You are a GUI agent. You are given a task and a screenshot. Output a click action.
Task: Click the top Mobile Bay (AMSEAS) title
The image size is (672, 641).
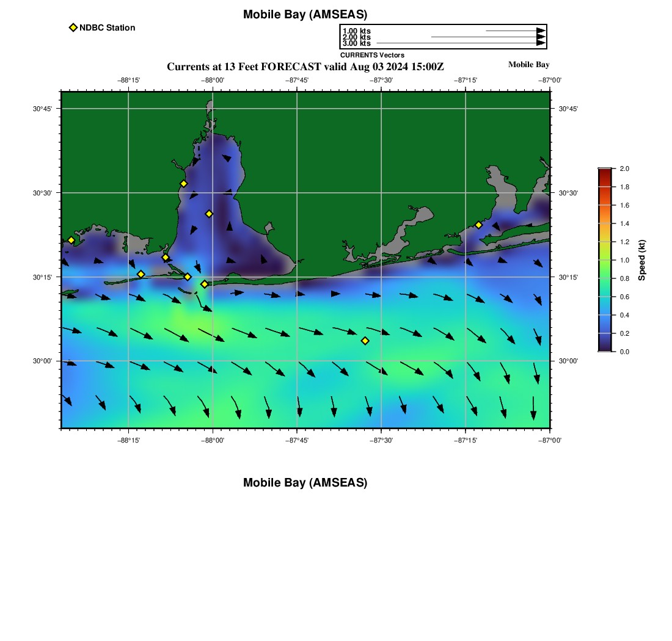(x=305, y=15)
